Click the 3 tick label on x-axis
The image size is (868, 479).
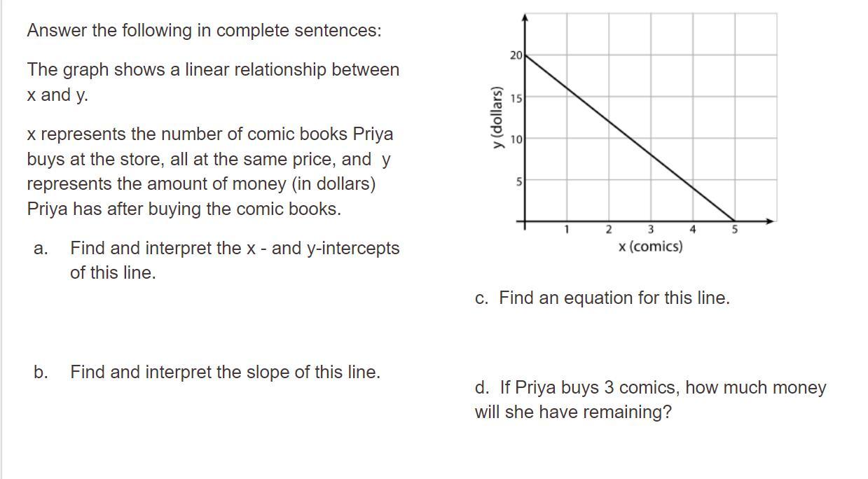(651, 229)
